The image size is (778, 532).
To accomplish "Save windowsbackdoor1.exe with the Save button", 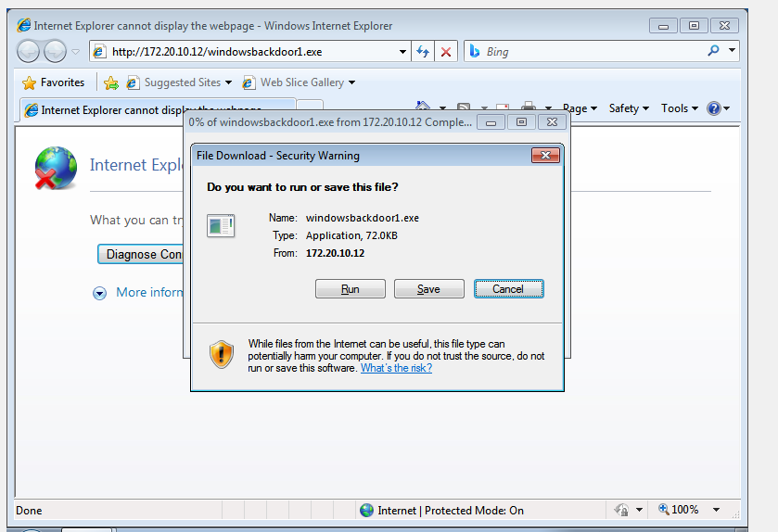I will [428, 288].
